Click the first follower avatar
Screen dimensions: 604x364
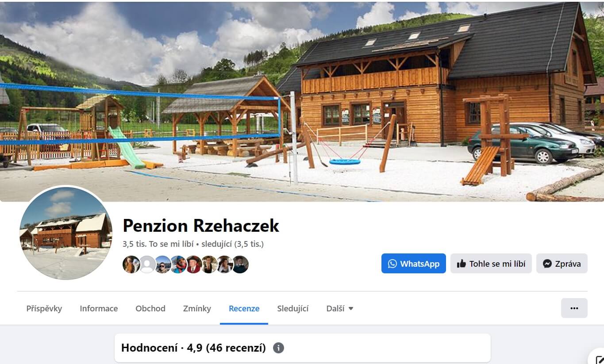click(131, 264)
